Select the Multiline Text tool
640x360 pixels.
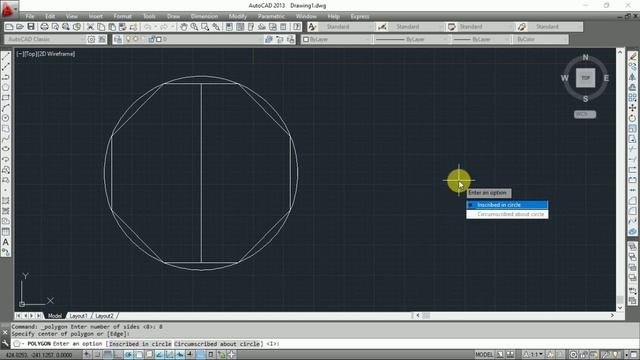[6, 242]
